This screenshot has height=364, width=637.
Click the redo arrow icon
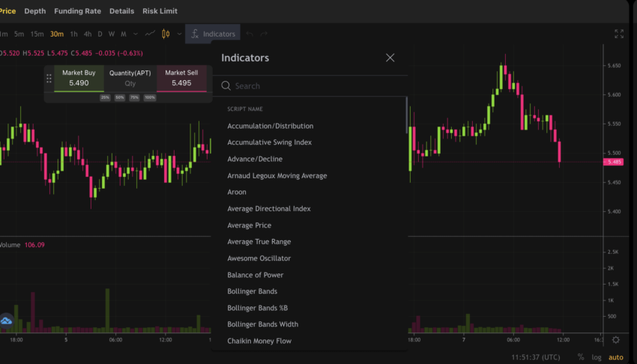click(264, 34)
